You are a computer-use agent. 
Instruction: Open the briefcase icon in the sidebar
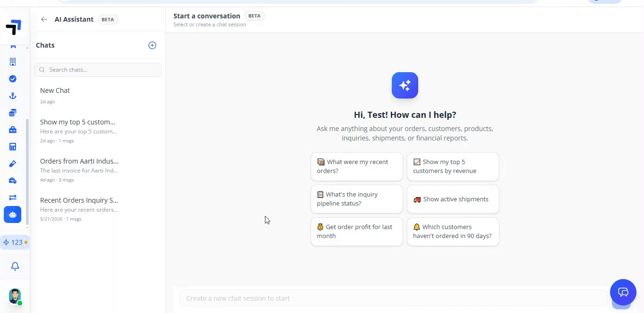[13, 130]
